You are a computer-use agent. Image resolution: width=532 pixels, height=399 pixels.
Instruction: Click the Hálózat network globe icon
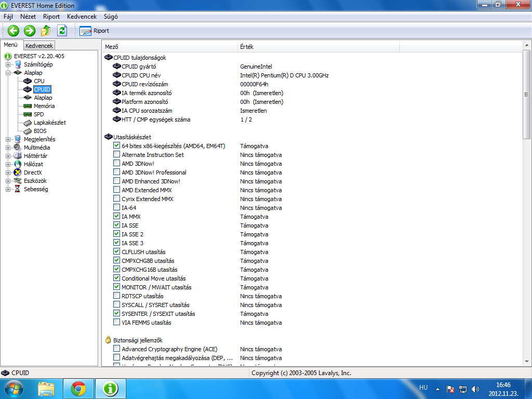coord(18,164)
